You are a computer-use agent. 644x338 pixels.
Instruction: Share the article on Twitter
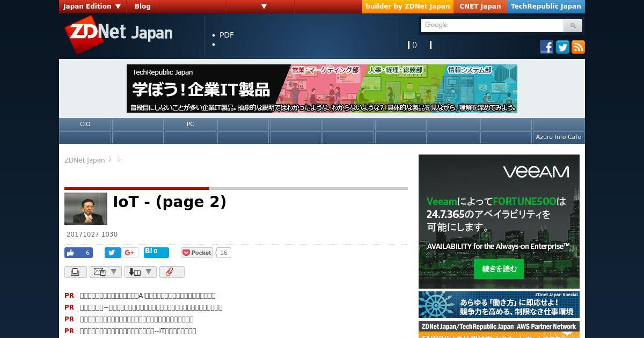[113, 253]
